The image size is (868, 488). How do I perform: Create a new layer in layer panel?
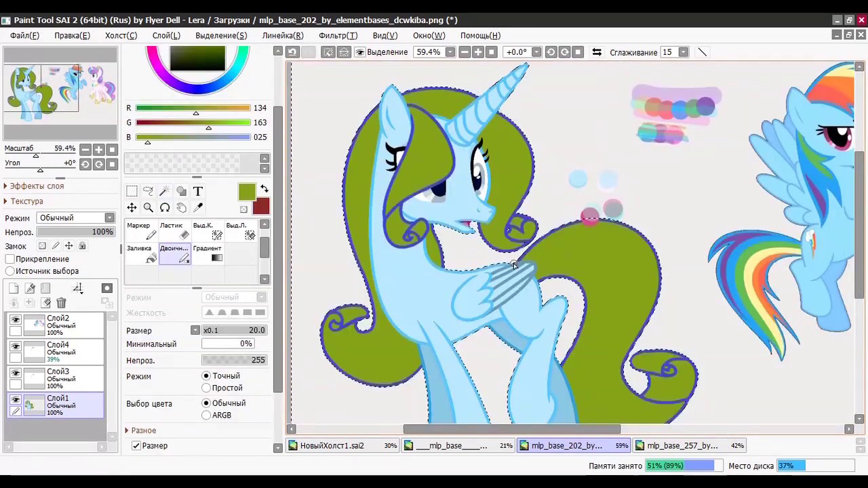[14, 288]
